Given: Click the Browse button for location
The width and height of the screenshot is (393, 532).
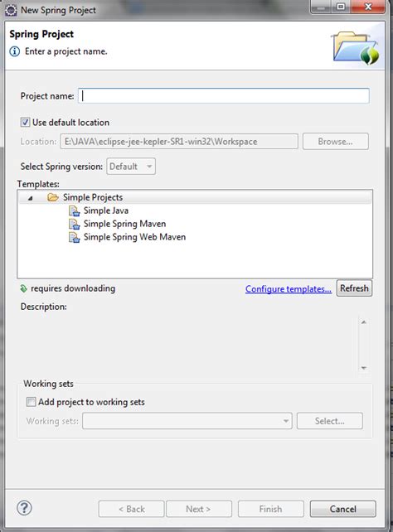Looking at the screenshot, I should click(x=335, y=142).
